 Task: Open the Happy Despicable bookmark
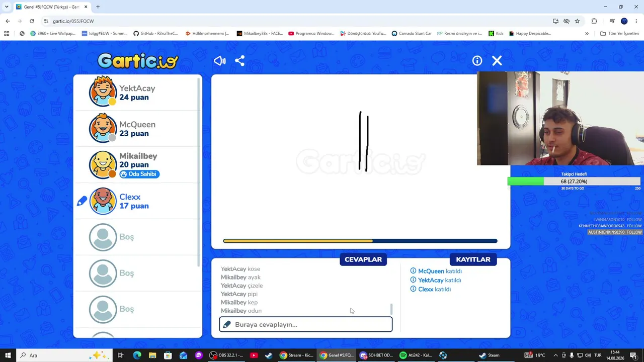click(530, 34)
